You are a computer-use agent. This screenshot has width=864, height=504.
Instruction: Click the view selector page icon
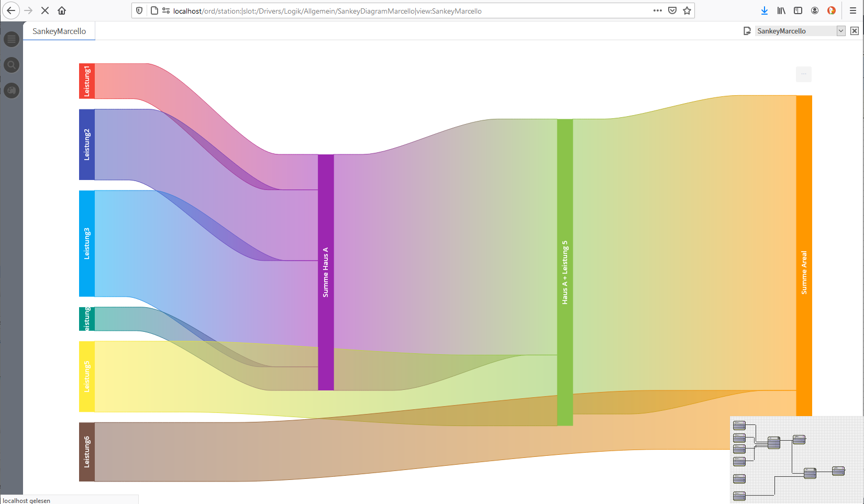click(747, 31)
